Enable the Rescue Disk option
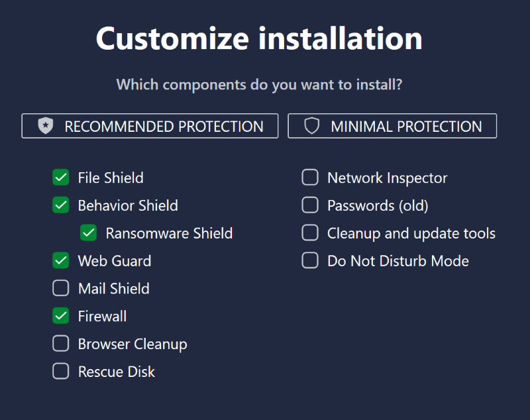 tap(61, 372)
